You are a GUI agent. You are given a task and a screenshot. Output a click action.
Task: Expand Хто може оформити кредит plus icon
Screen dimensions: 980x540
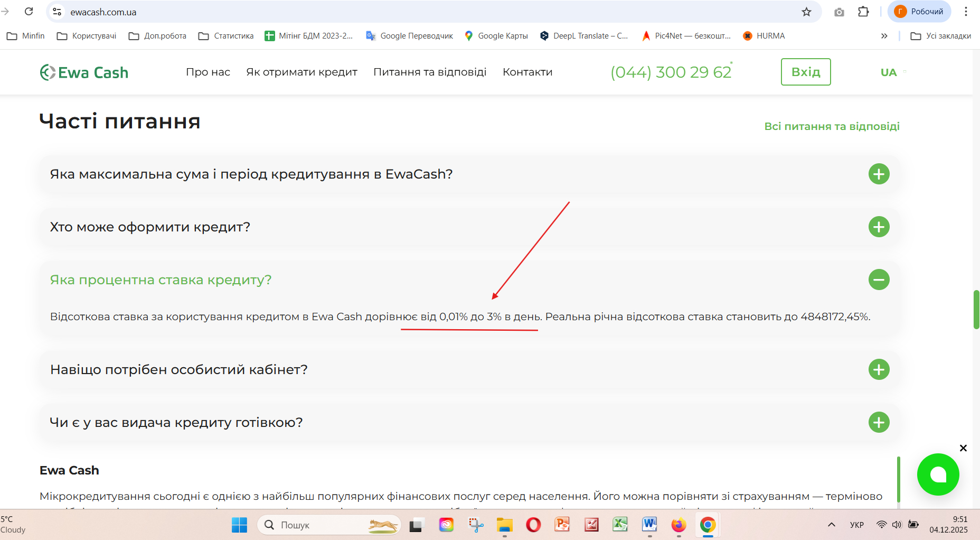point(879,227)
